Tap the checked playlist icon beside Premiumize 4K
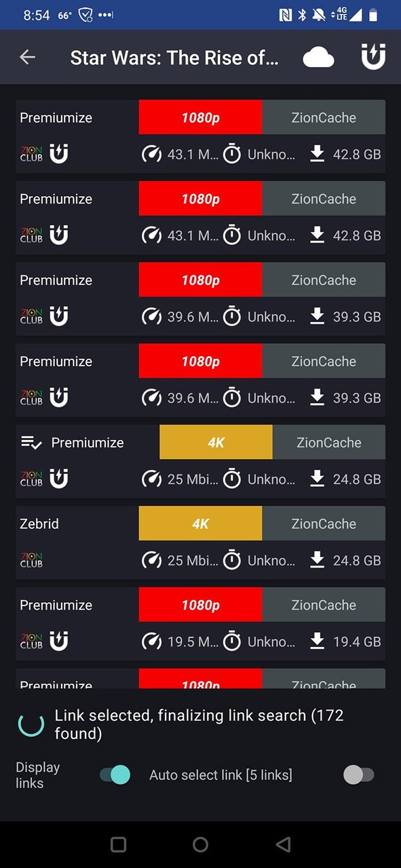The image size is (401, 868). click(x=31, y=443)
